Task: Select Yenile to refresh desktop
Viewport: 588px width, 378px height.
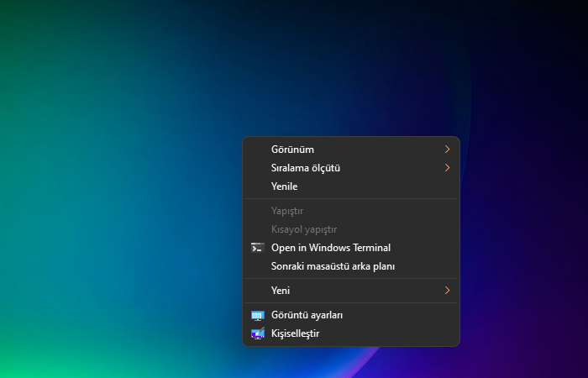Action: tap(351, 186)
